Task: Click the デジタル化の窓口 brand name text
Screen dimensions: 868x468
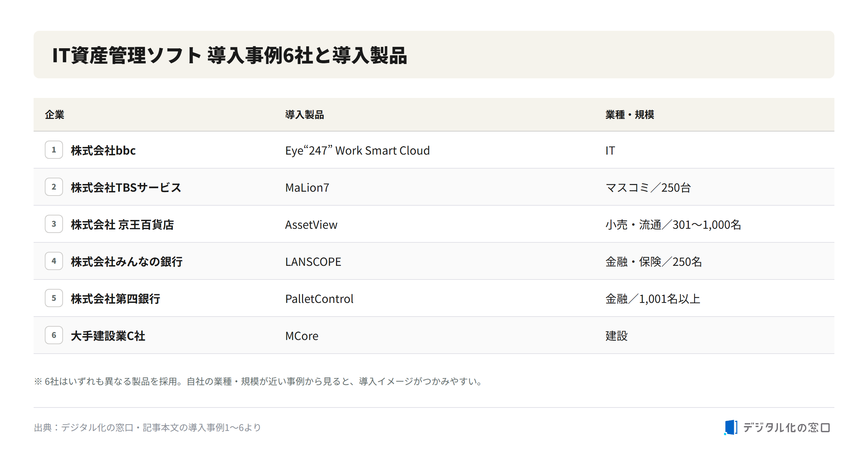Action: (x=786, y=427)
